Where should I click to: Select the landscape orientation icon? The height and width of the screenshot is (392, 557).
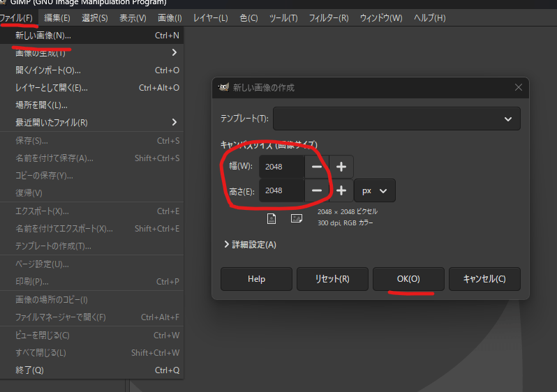(x=296, y=219)
